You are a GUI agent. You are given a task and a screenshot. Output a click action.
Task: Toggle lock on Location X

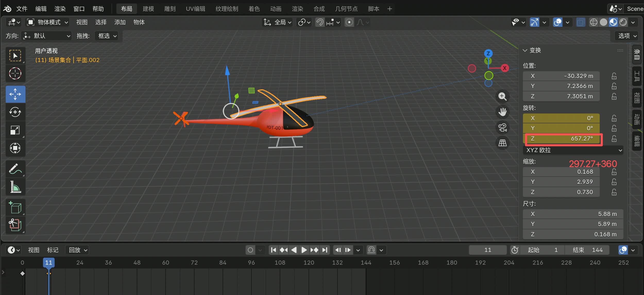pos(614,76)
